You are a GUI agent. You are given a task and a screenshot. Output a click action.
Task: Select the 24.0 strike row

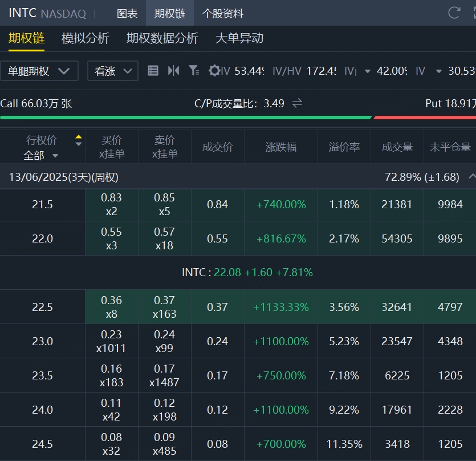point(238,410)
